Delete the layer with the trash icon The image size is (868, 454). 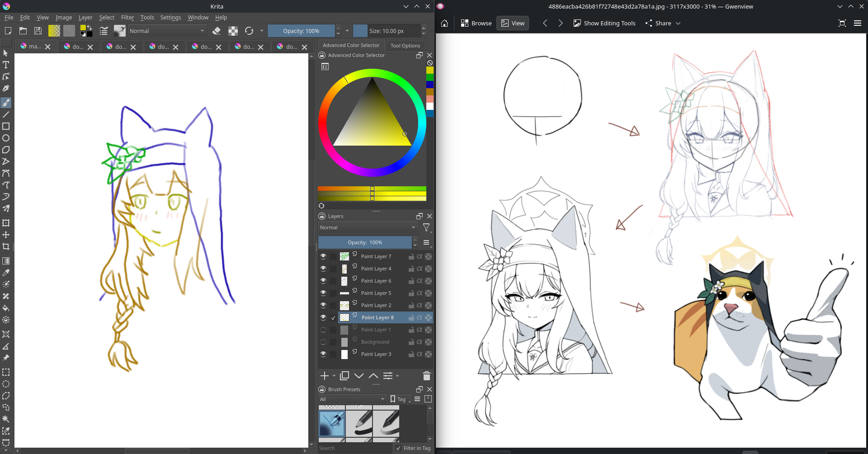(426, 376)
